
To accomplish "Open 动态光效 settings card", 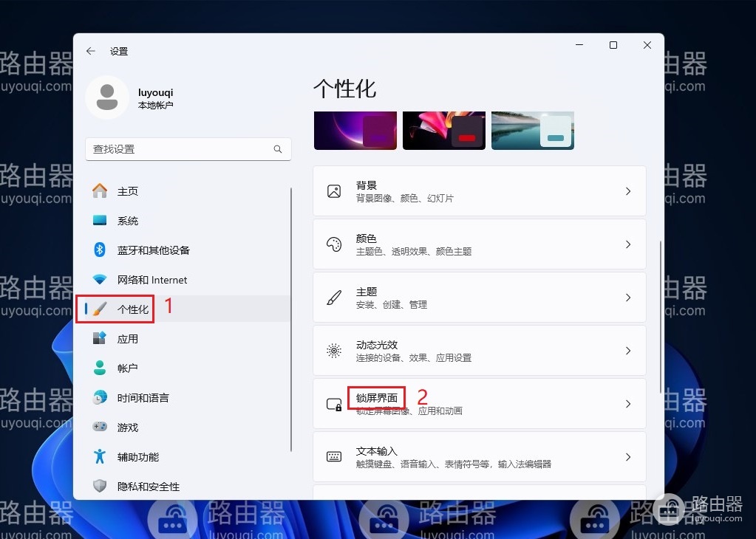I will (480, 351).
